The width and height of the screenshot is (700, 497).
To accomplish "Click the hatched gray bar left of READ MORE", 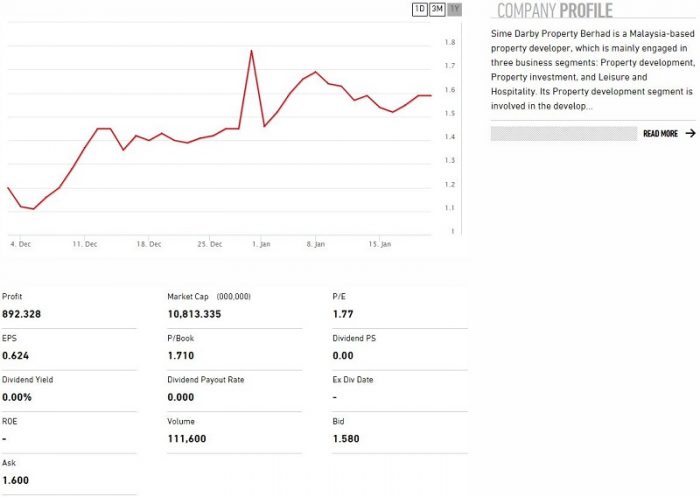I will 563,133.
